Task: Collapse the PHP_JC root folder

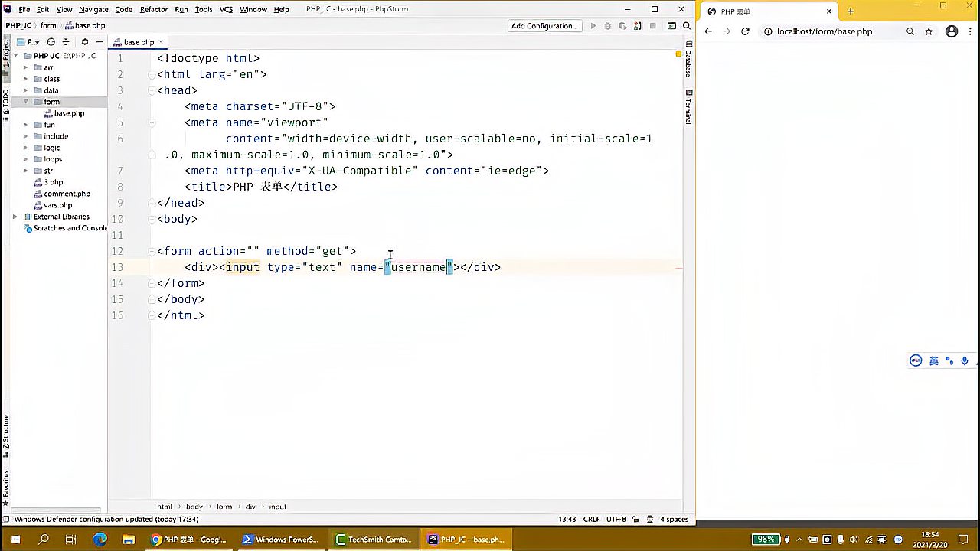Action: 16,56
